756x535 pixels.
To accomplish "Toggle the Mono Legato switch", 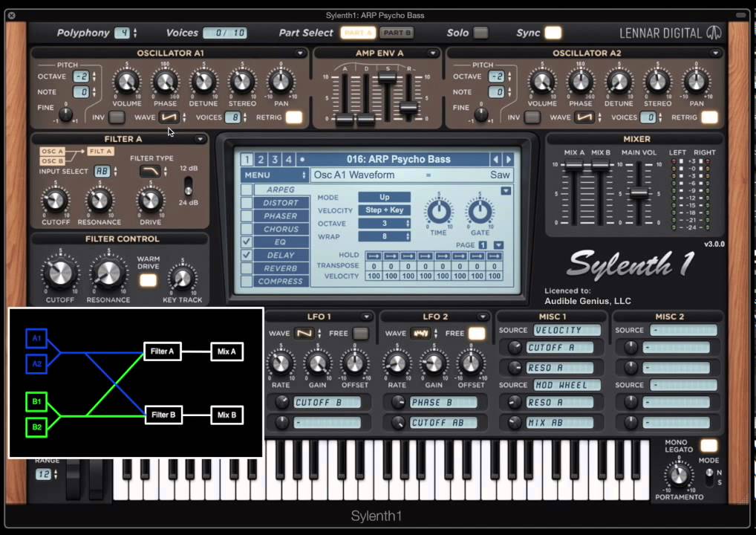I will pos(708,445).
